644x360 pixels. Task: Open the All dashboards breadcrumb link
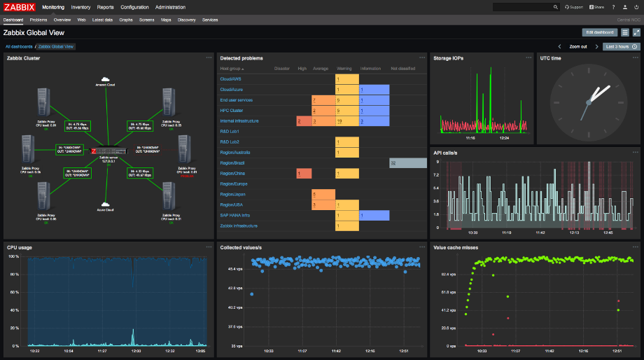click(x=19, y=46)
